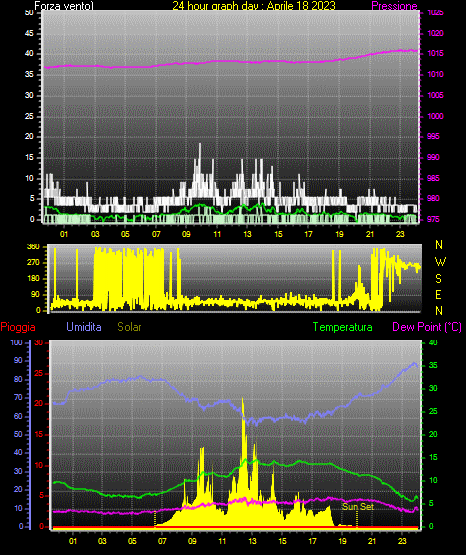Click hour 13 on the wind graph axis
The image size is (466, 555).
[247, 234]
